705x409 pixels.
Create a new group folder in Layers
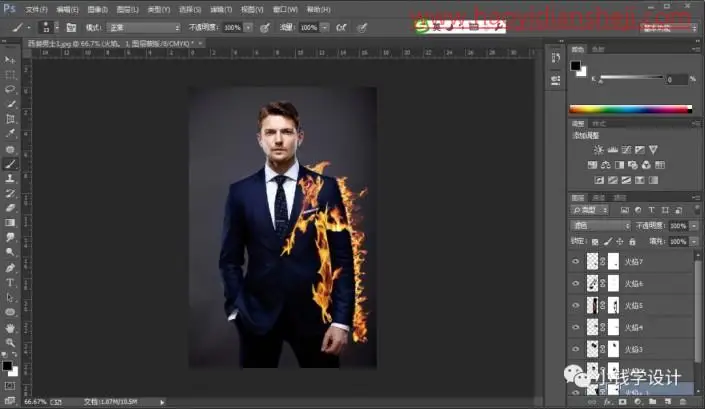point(652,401)
